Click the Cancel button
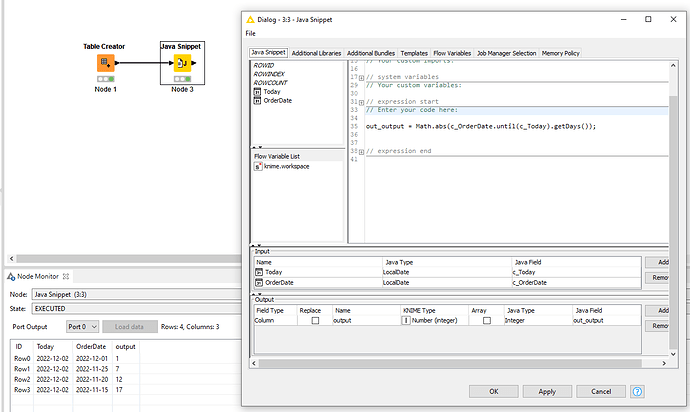This screenshot has width=690, height=412. pos(601,391)
